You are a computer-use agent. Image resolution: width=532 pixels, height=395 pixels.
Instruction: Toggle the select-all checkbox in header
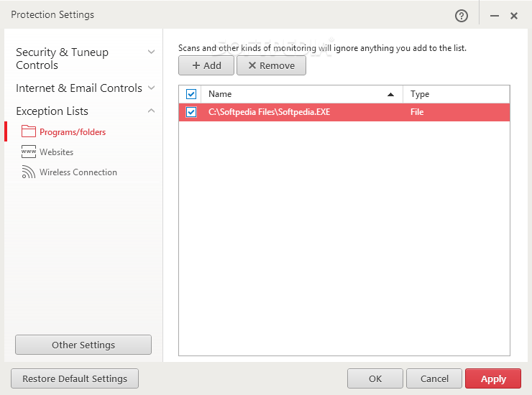(191, 94)
